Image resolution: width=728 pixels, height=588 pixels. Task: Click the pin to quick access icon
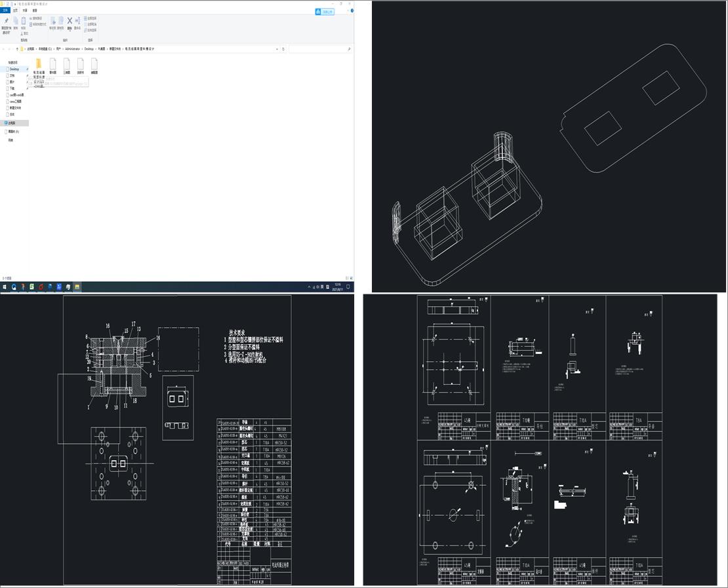point(6,21)
